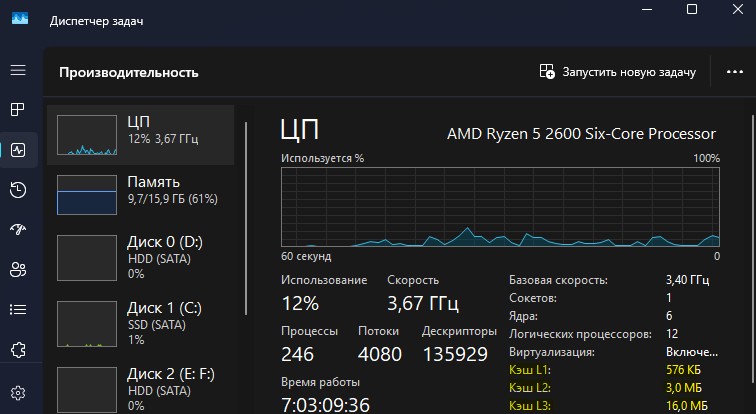
Task: Click the Диск 1 (C:) mini graph thumbnail
Action: 87,324
